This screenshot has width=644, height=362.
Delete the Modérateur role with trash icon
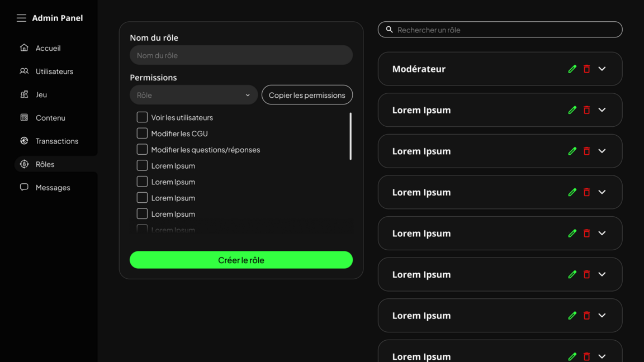click(586, 69)
